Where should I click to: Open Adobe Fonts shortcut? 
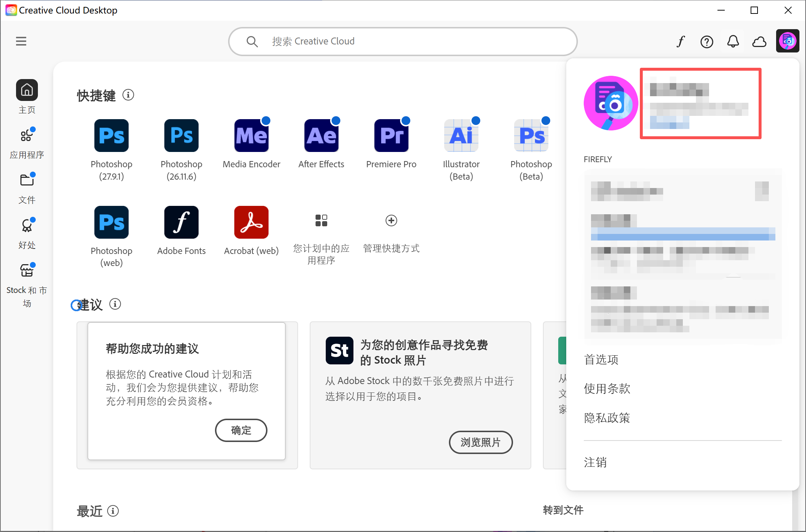click(181, 222)
